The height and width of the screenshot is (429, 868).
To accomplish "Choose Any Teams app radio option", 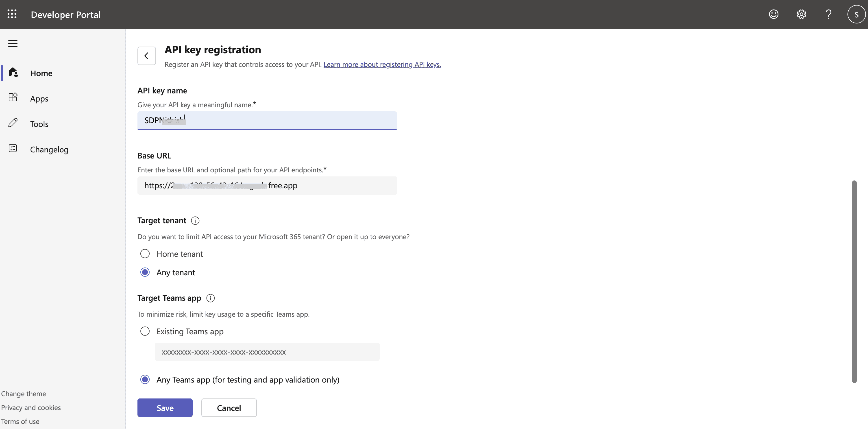I will pos(145,380).
